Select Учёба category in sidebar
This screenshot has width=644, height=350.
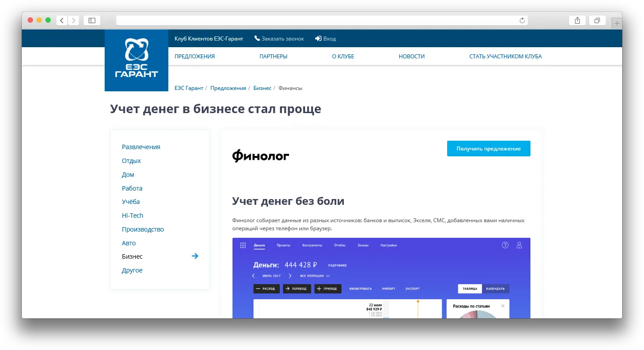point(131,202)
